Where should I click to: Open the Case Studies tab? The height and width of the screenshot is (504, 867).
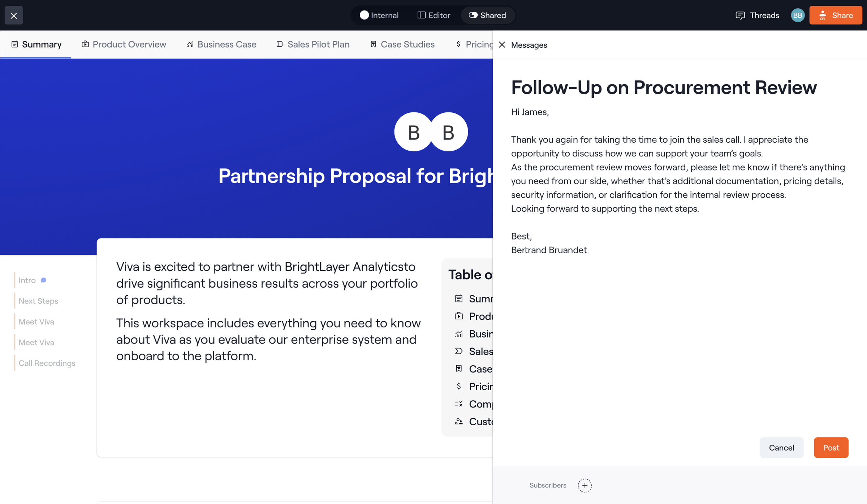coord(402,44)
